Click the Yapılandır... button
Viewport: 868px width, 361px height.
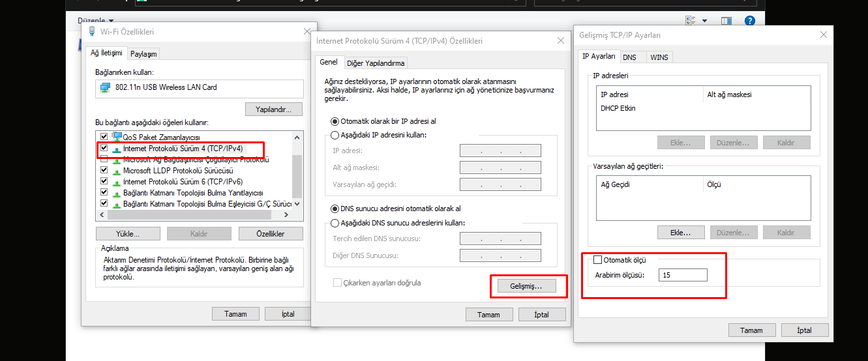274,109
